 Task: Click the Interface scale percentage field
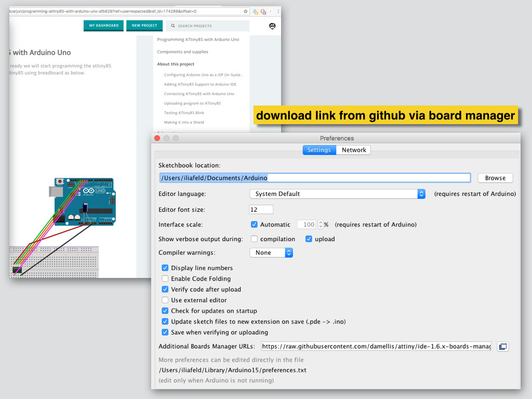click(x=308, y=224)
